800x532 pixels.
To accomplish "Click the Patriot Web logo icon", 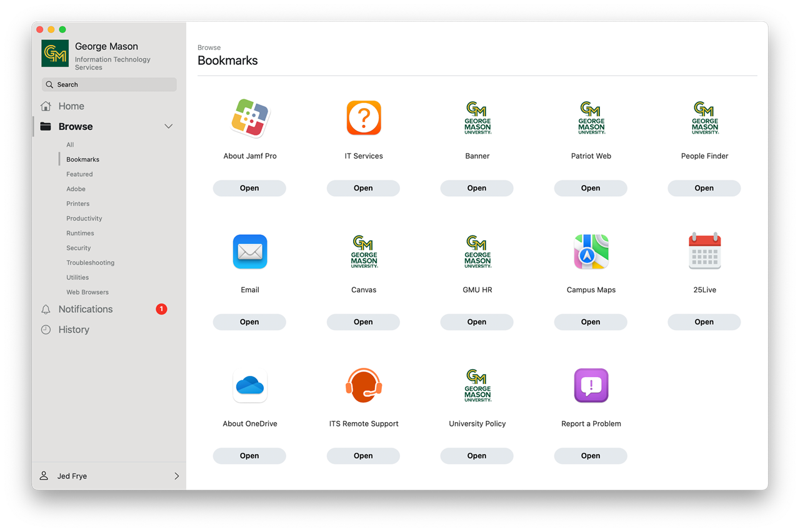I will click(591, 118).
